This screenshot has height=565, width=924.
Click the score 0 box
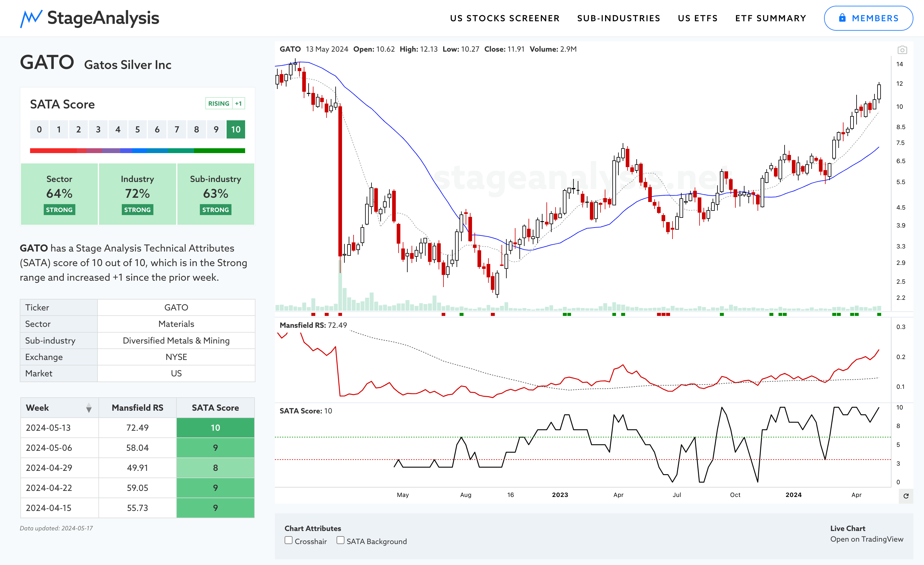pyautogui.click(x=39, y=129)
